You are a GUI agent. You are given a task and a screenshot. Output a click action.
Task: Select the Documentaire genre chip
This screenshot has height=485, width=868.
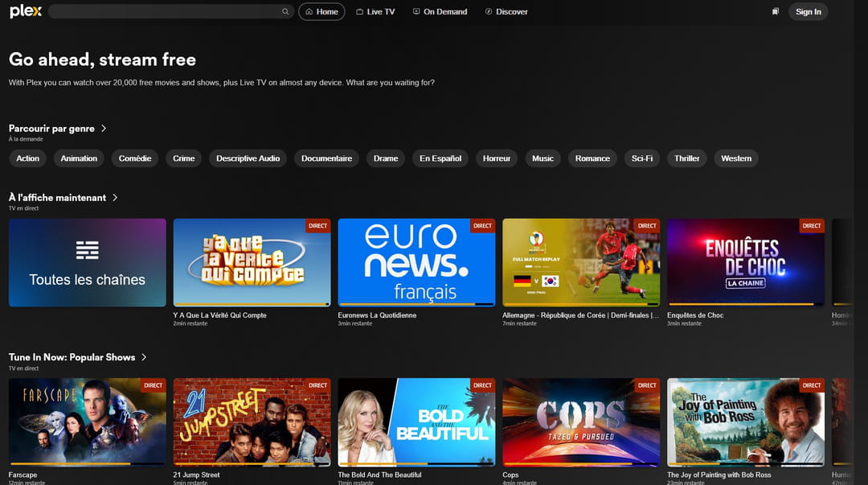326,158
